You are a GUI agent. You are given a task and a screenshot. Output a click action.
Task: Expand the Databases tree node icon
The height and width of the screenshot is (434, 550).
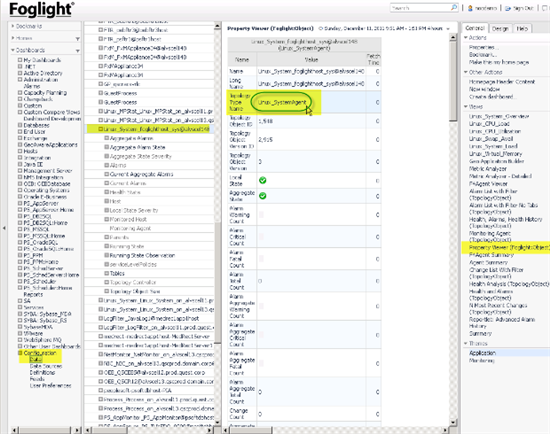pos(20,125)
